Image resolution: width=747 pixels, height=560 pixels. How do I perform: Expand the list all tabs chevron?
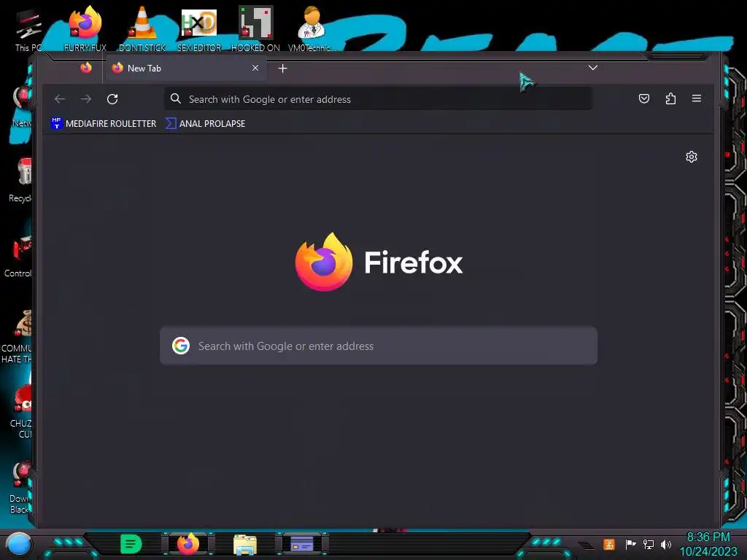(592, 68)
